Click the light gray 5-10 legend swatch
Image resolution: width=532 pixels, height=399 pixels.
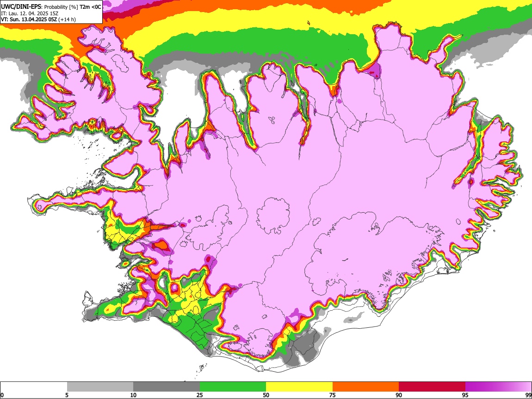[100, 387]
